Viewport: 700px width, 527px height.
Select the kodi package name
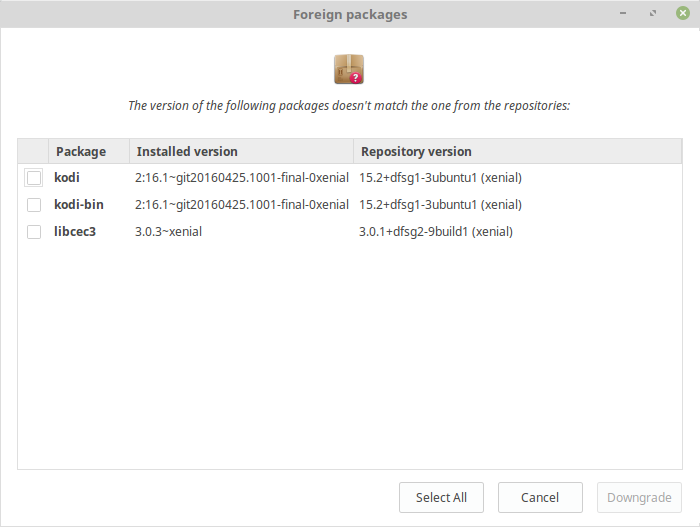[x=67, y=178]
